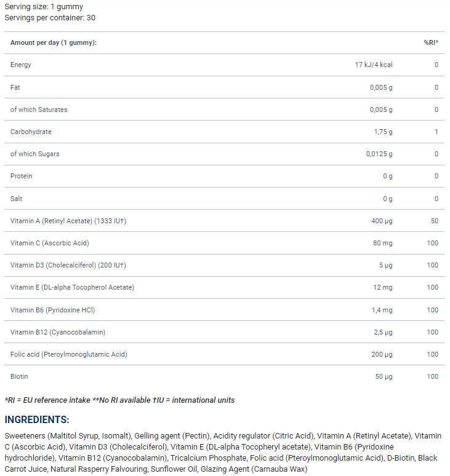The image size is (450, 476).
Task: Click the of which Sugars label
Action: (x=35, y=154)
